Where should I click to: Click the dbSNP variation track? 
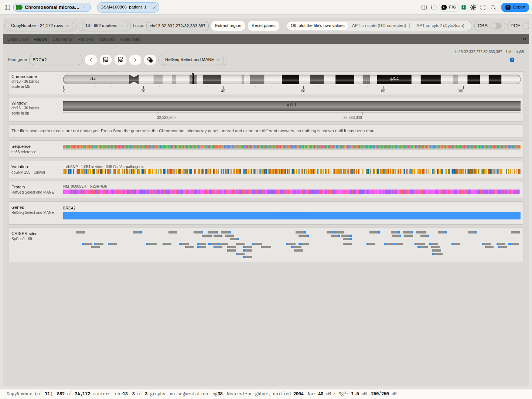click(292, 171)
